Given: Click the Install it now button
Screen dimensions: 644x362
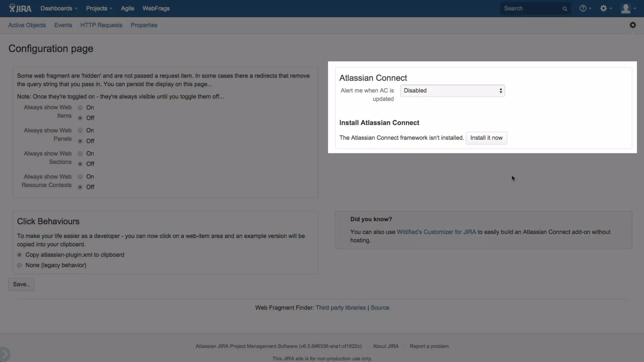Looking at the screenshot, I should [x=486, y=138].
